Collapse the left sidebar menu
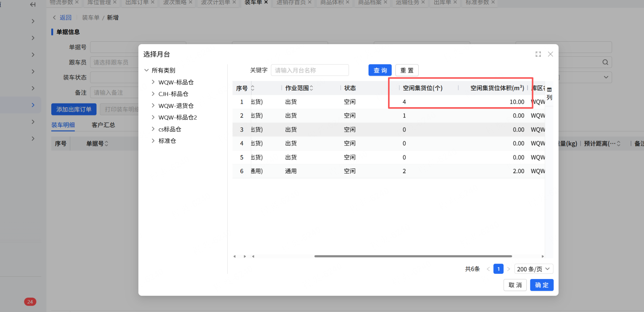This screenshot has width=644, height=312. click(33, 5)
